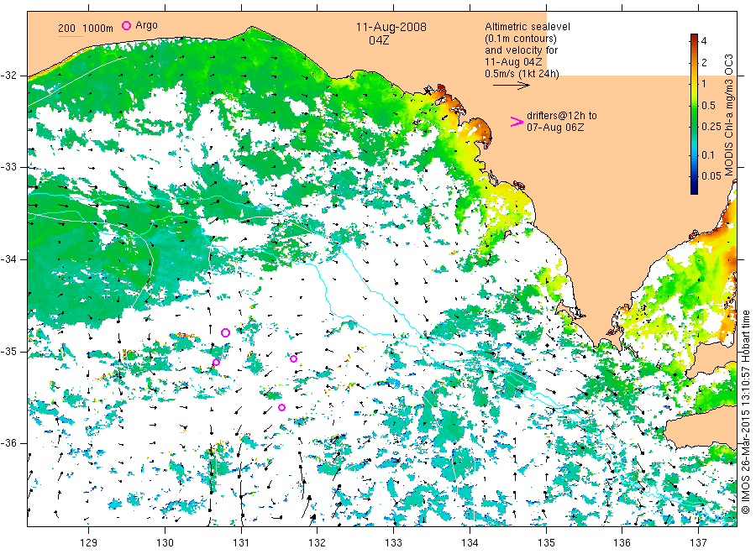The height and width of the screenshot is (554, 756).
Task: Click longitude axis label '137'
Action: (x=698, y=543)
